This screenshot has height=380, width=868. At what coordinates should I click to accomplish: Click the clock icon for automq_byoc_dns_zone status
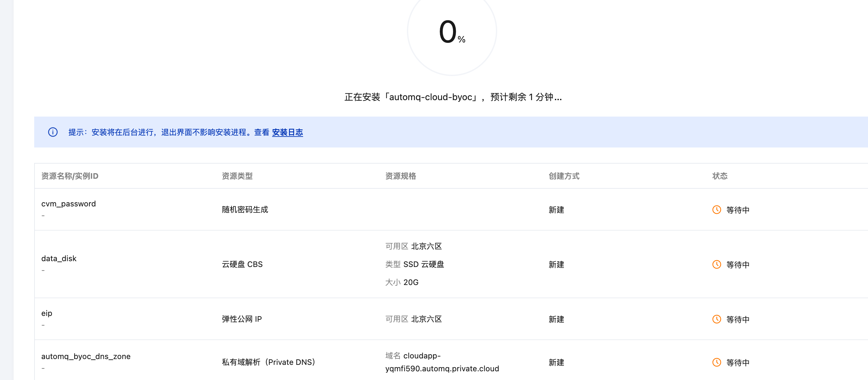716,362
